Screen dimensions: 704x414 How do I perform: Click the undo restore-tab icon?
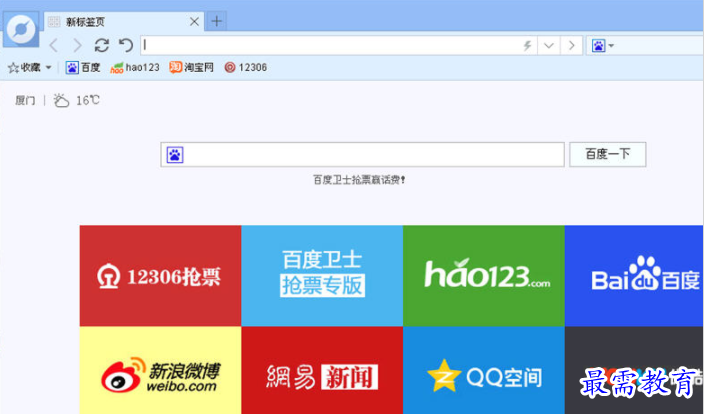pyautogui.click(x=126, y=45)
